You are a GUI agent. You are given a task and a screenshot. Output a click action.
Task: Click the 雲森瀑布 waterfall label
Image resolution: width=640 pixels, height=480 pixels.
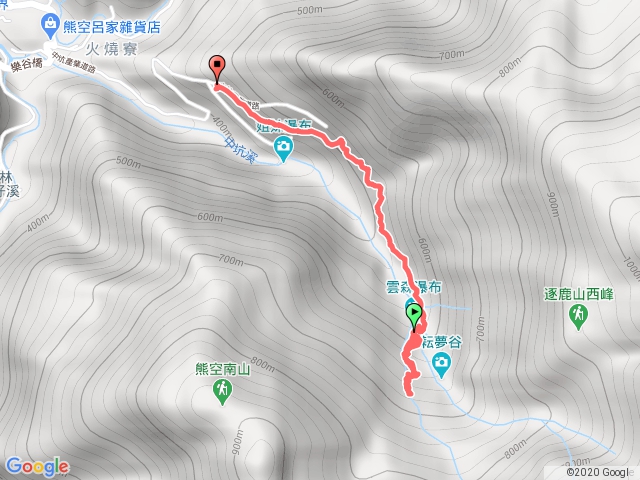[414, 287]
